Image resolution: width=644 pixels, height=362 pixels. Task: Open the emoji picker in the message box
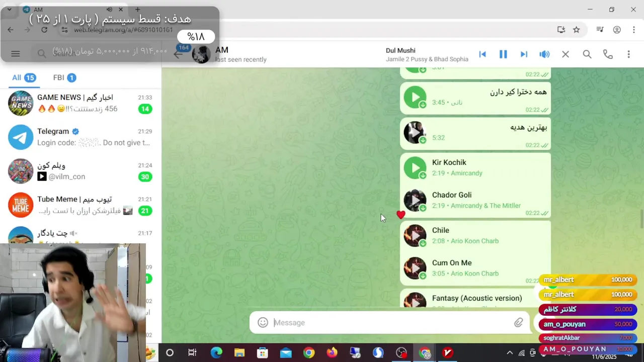[x=263, y=322]
